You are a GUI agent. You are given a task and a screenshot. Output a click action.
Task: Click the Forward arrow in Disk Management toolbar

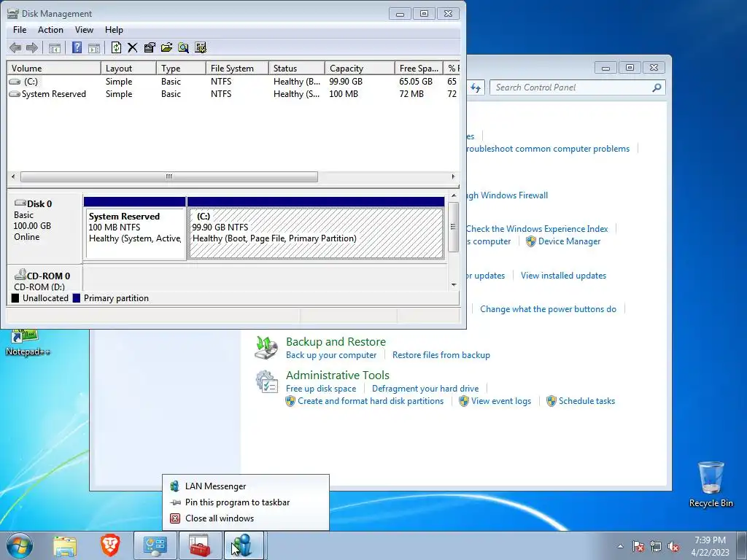click(32, 47)
